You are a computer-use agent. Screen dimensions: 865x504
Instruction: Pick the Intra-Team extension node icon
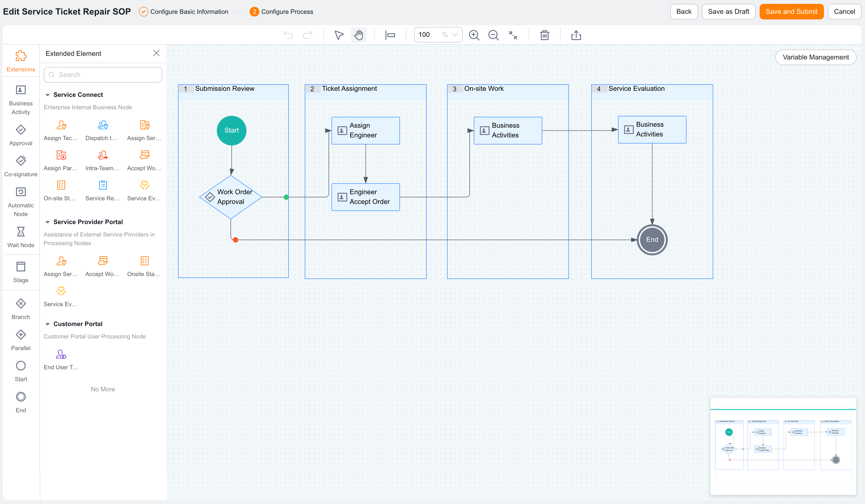pos(103,155)
